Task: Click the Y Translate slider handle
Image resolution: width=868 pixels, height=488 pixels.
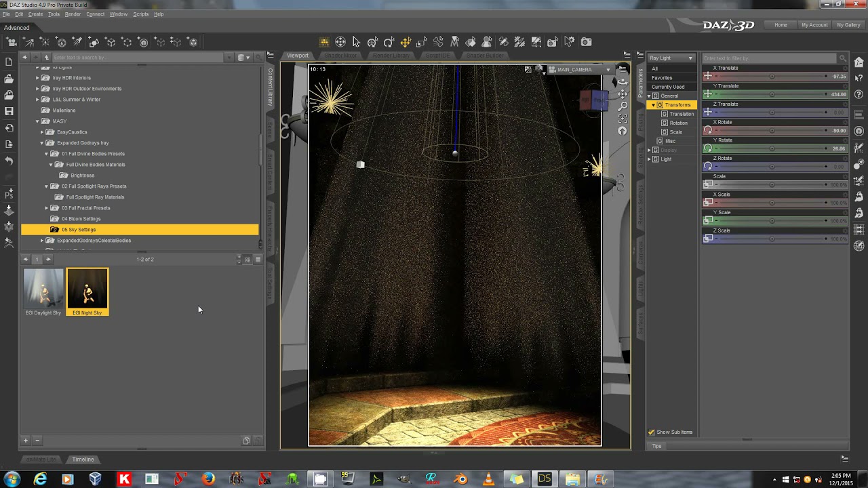Action: click(772, 94)
